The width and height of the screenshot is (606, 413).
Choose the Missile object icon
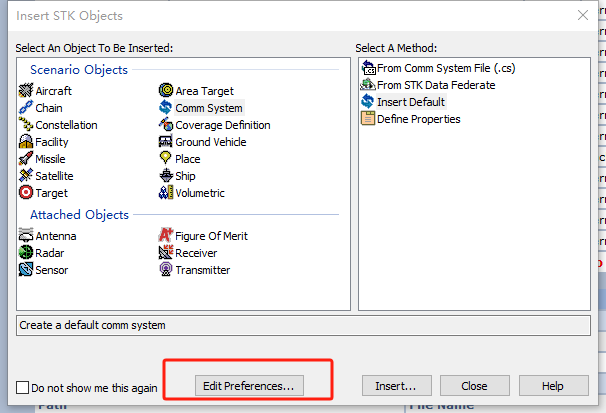point(26,158)
